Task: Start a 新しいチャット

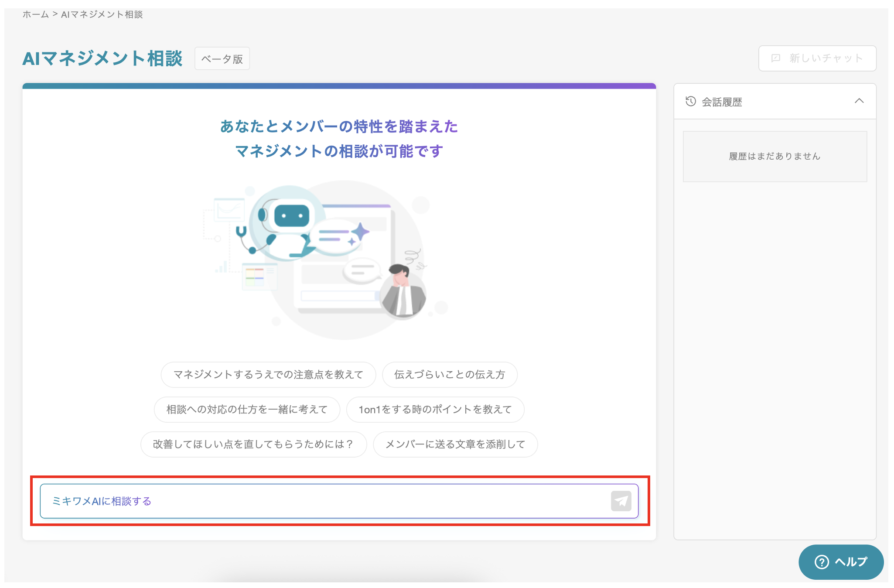Action: [x=817, y=58]
